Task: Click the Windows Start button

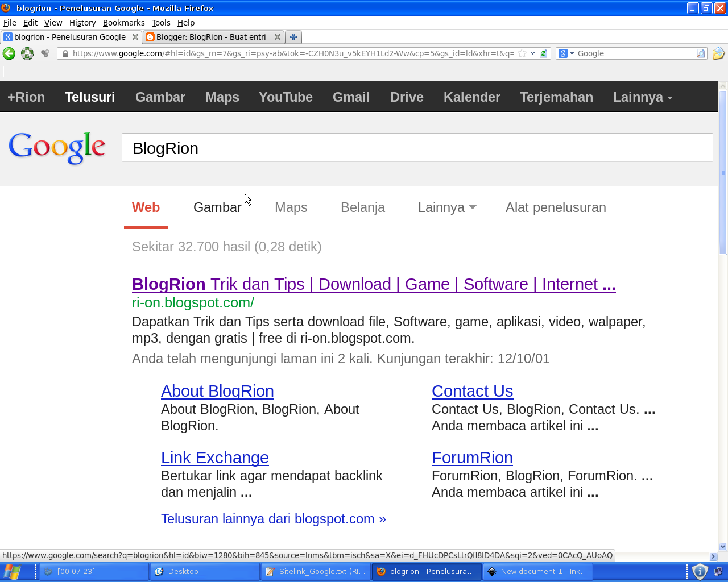Action: point(12,572)
